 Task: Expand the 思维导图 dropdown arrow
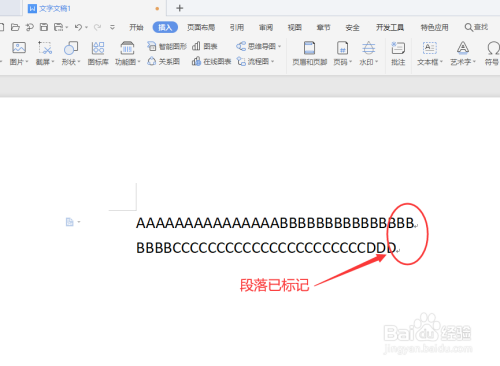pos(279,46)
